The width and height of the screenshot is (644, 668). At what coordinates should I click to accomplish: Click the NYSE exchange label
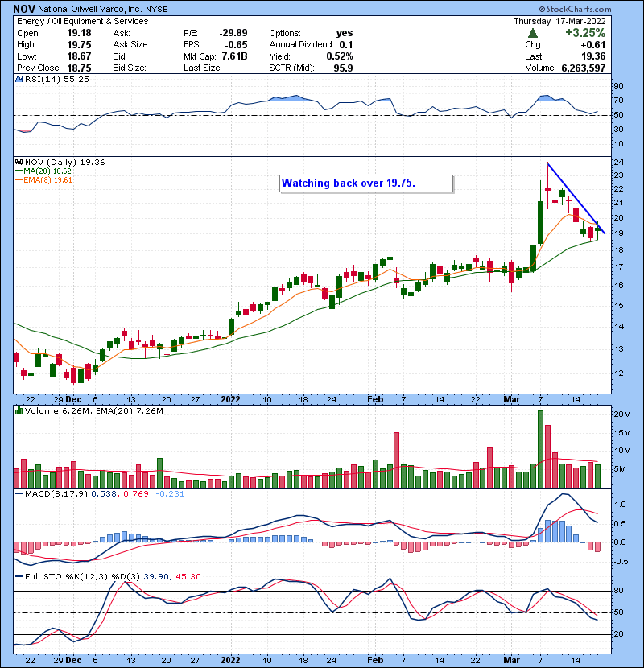[x=157, y=9]
